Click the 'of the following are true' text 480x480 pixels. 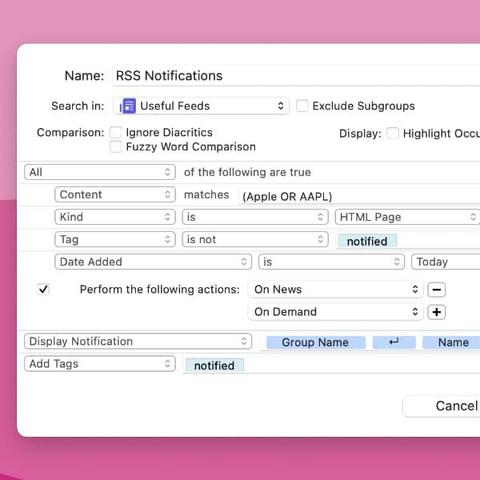point(247,172)
